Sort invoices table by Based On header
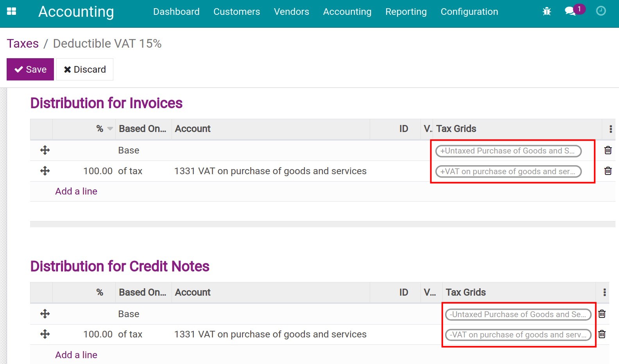The image size is (619, 364). click(x=143, y=129)
